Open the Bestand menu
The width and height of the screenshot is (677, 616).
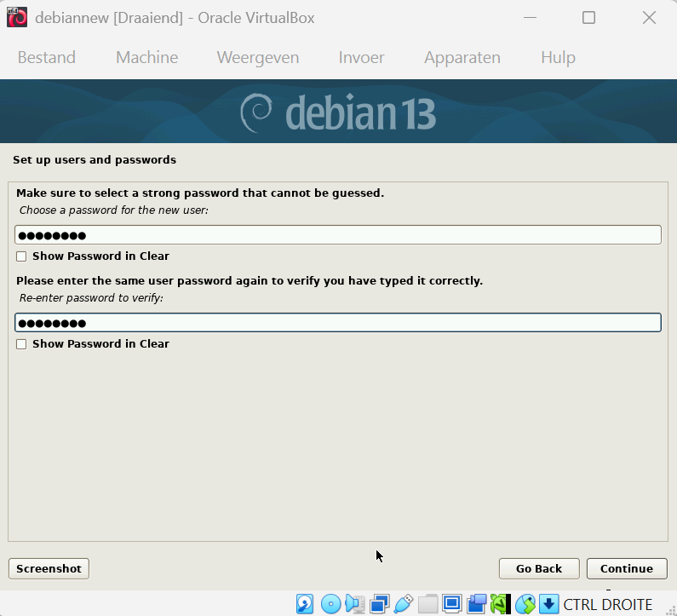pos(47,57)
